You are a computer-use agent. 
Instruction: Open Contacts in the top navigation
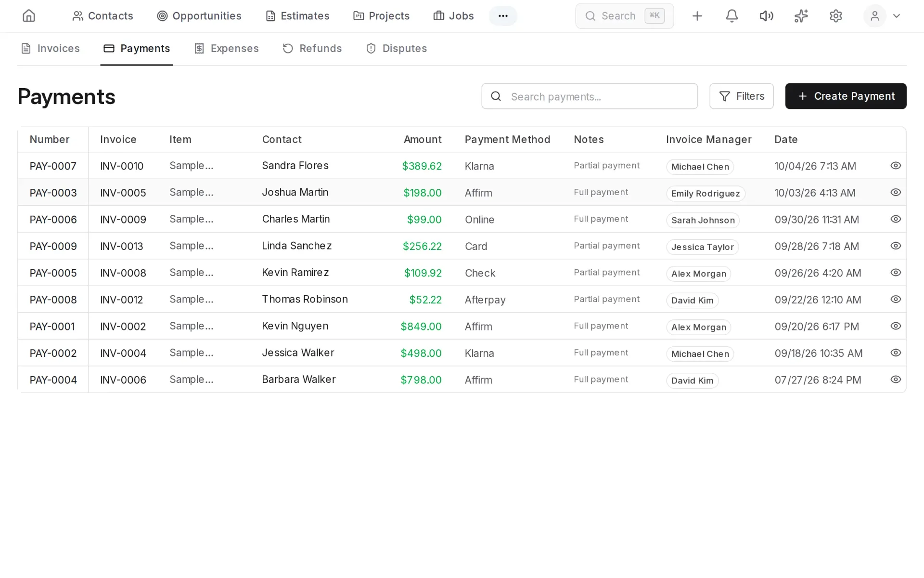103,16
